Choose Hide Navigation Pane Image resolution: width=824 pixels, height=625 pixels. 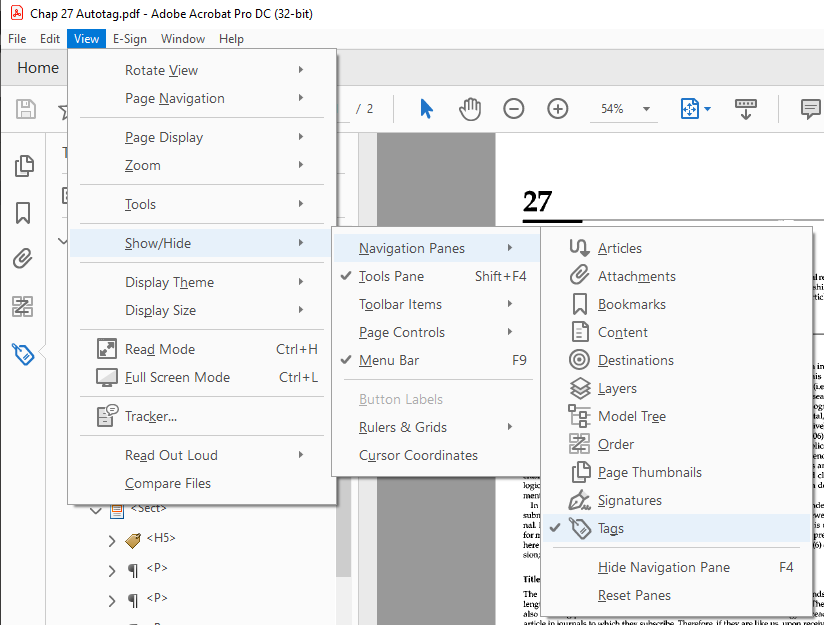[676, 567]
